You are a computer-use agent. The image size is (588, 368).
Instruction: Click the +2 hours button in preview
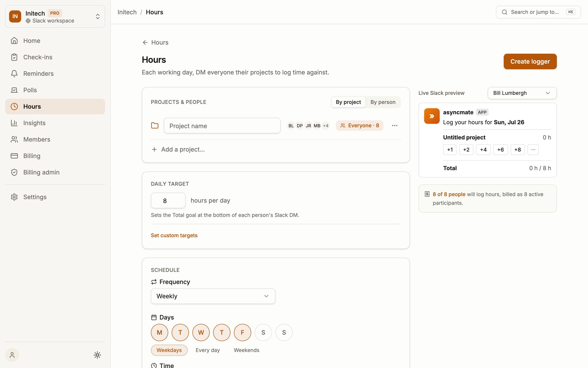pyautogui.click(x=466, y=150)
